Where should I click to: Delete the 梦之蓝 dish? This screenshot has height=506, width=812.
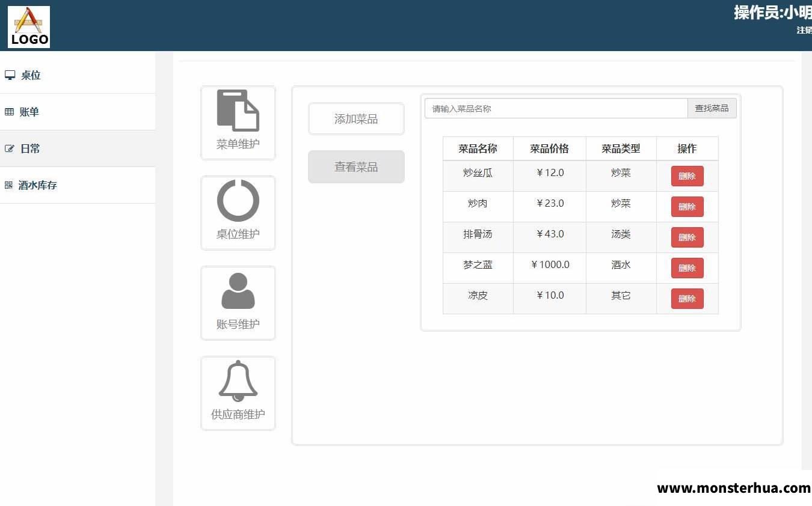point(687,268)
